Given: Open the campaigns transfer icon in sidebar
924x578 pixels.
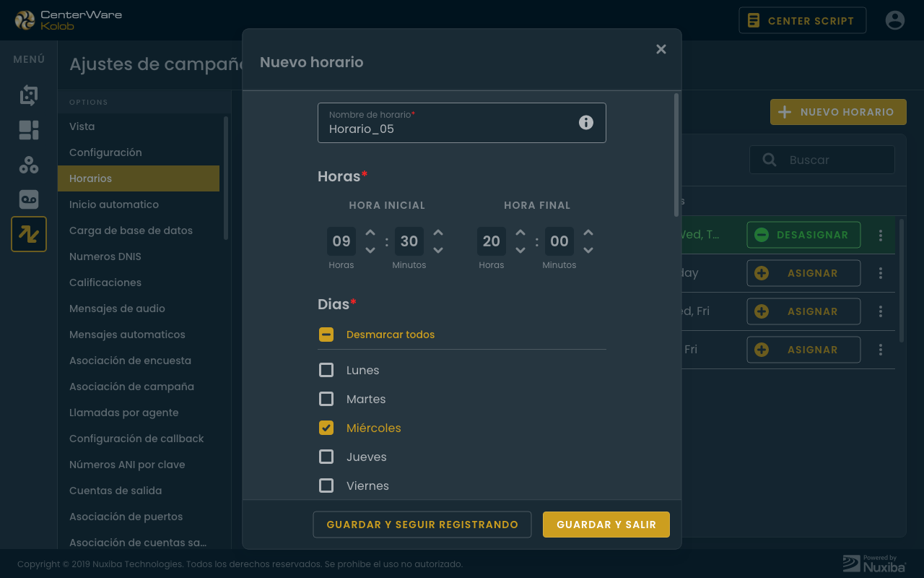Looking at the screenshot, I should click(29, 95).
